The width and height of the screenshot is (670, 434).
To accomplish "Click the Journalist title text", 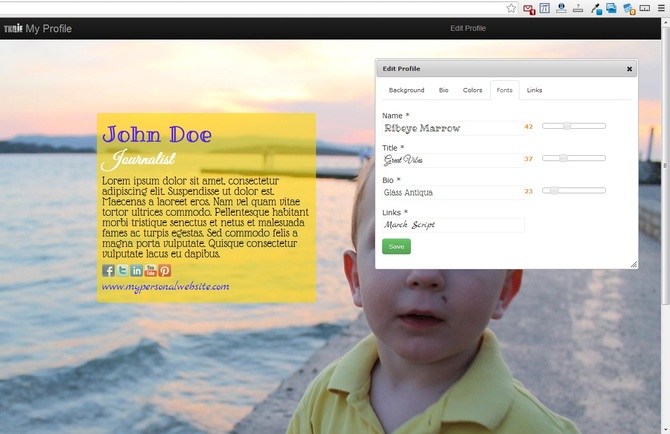I will pyautogui.click(x=138, y=160).
